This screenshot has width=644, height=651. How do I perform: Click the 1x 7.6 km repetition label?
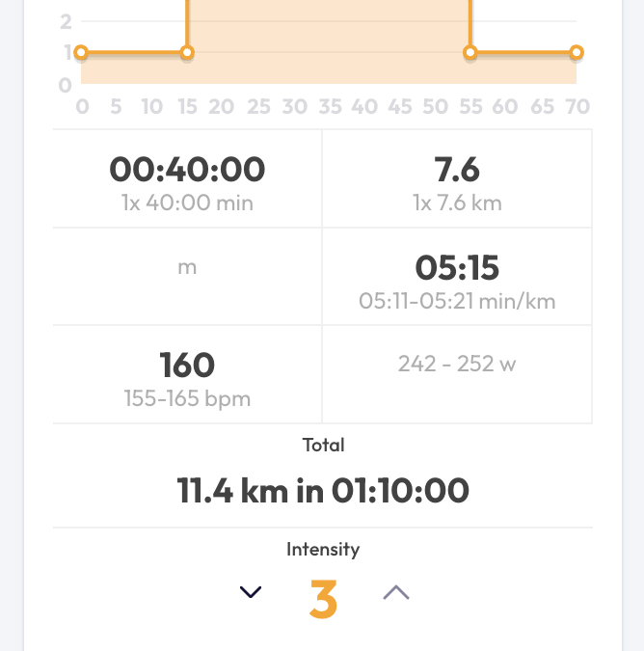point(457,203)
